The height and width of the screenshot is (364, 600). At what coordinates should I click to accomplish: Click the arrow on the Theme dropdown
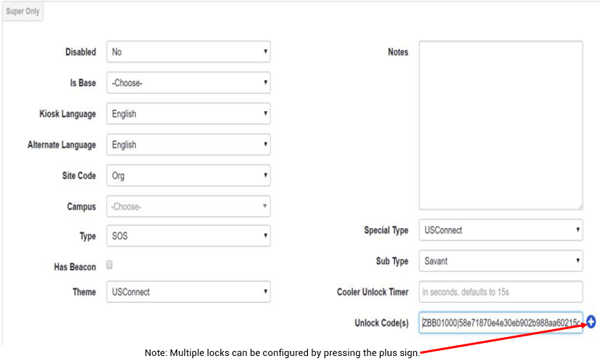pyautogui.click(x=265, y=291)
